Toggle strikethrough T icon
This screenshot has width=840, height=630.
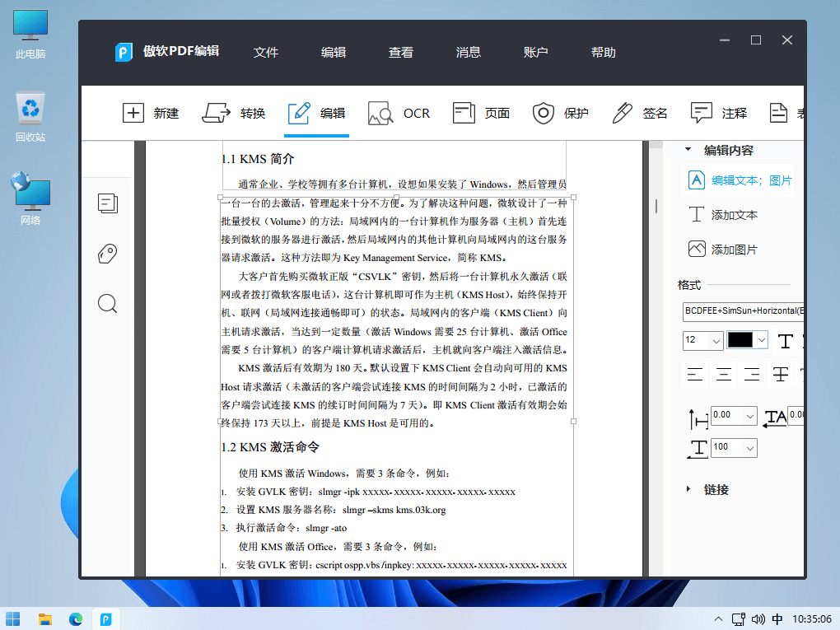[x=781, y=375]
